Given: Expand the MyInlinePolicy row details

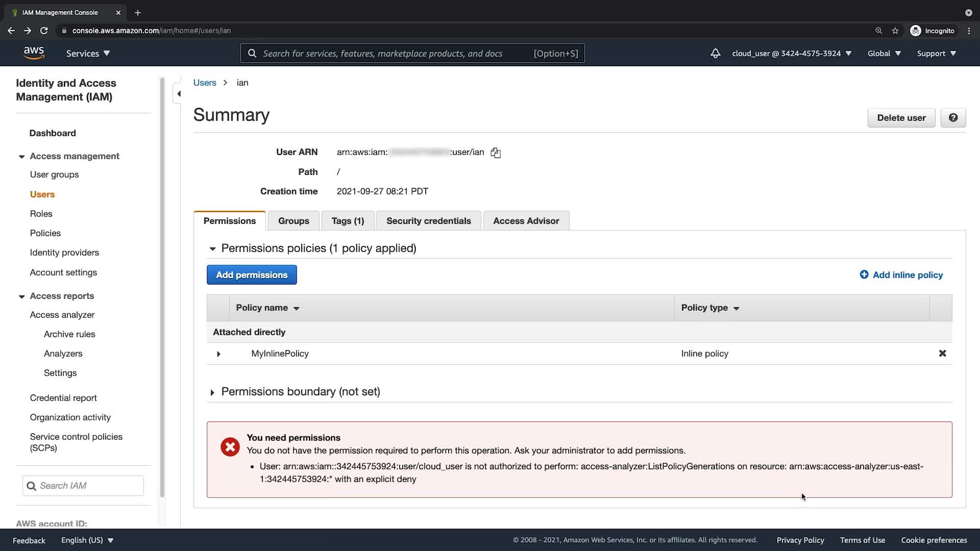Looking at the screenshot, I should [218, 354].
